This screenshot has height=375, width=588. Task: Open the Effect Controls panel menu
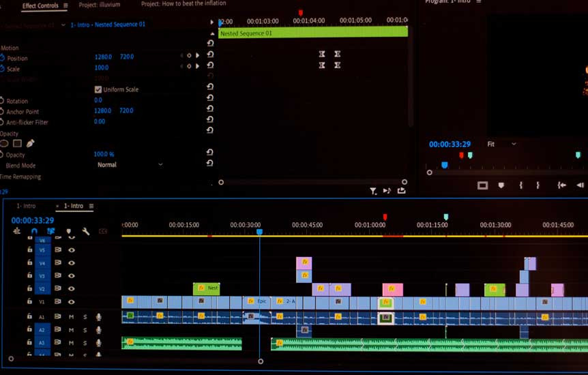tap(65, 5)
